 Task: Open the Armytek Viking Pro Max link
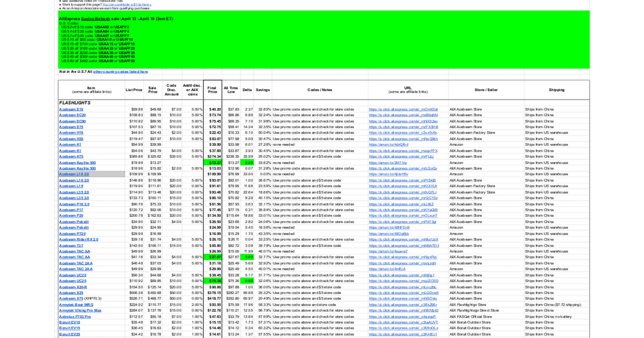(79, 310)
